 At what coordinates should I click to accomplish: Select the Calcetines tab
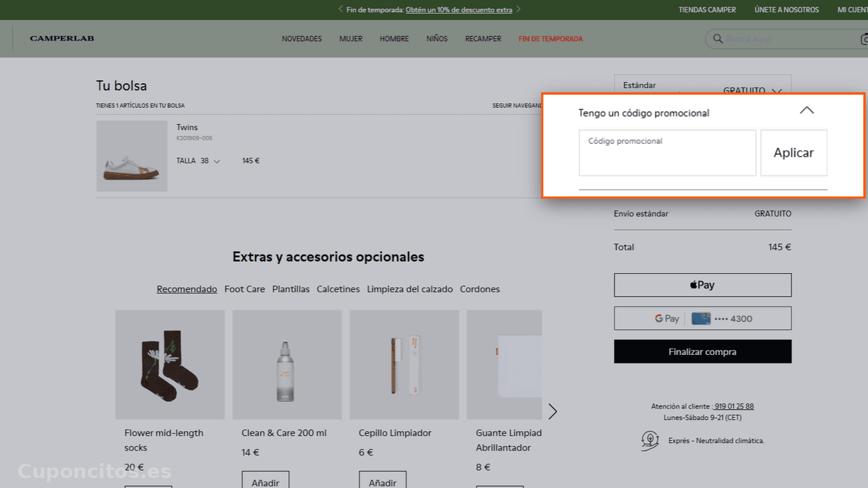338,289
